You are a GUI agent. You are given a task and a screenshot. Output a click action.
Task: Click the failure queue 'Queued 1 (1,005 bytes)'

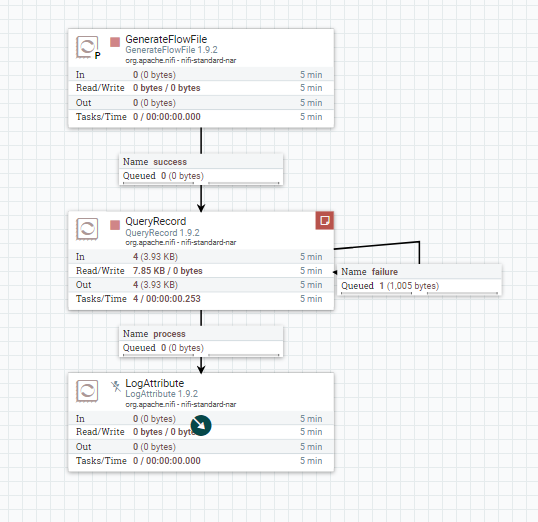[390, 286]
